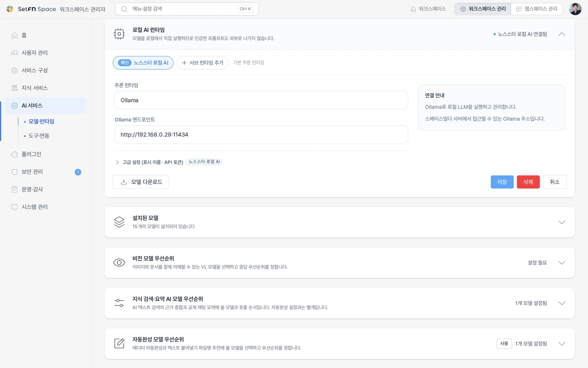Open 모델·런타임 submenu item
The height and width of the screenshot is (368, 588).
(x=41, y=121)
